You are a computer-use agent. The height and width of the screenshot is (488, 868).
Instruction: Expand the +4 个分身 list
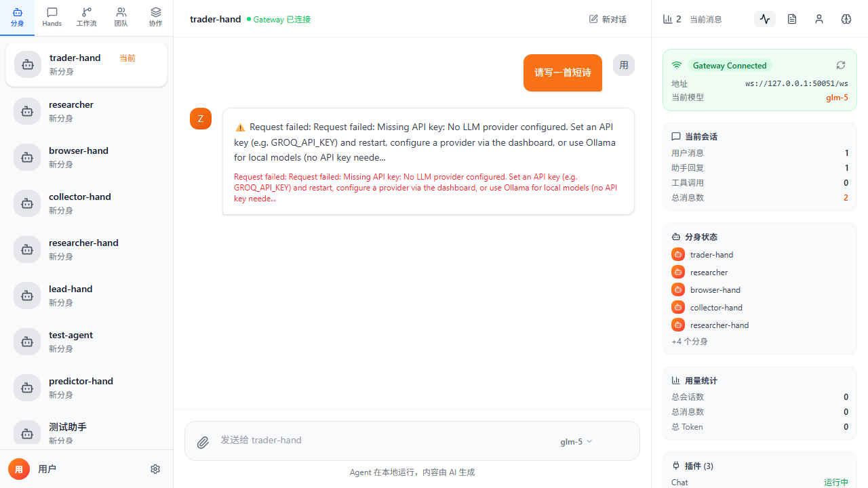pyautogui.click(x=690, y=342)
